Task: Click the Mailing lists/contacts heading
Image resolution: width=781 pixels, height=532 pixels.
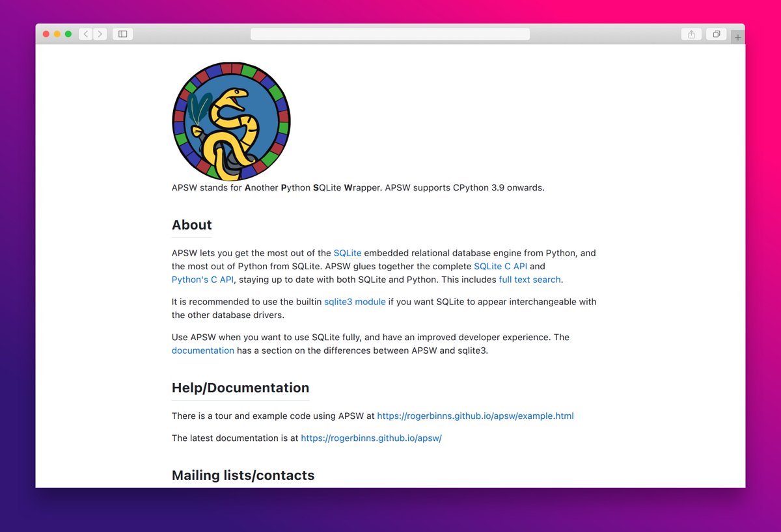Action: click(x=243, y=475)
